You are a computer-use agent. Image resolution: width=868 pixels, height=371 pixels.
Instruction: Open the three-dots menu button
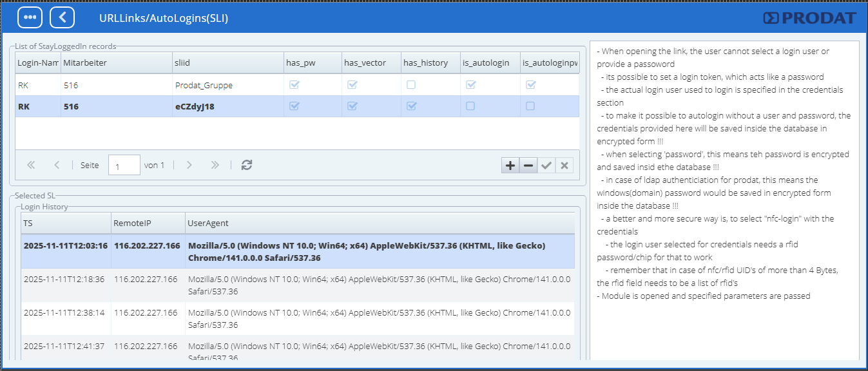pyautogui.click(x=30, y=17)
